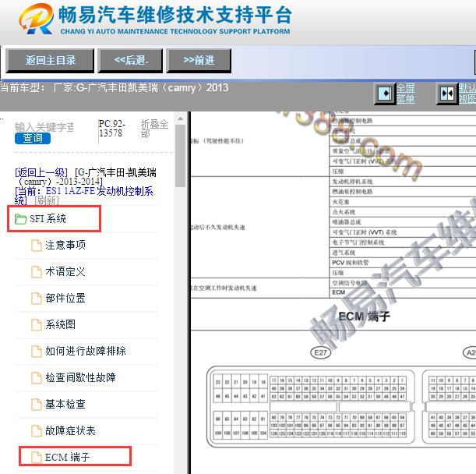
Task: Click the page icon beside 部件位置
Action: [x=37, y=299]
